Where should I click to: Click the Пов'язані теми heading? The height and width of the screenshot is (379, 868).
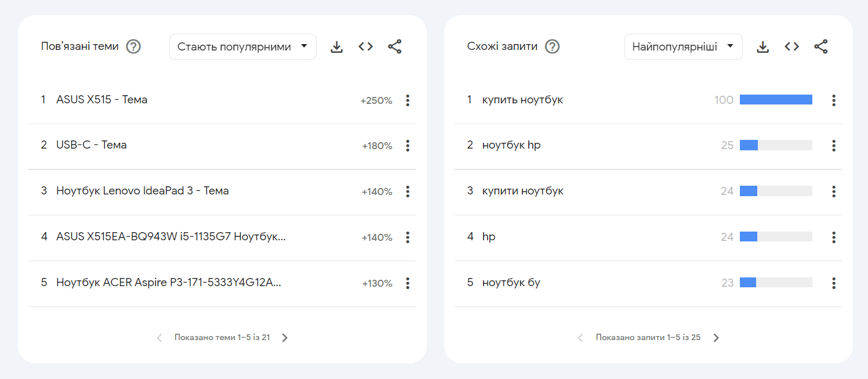(x=80, y=46)
